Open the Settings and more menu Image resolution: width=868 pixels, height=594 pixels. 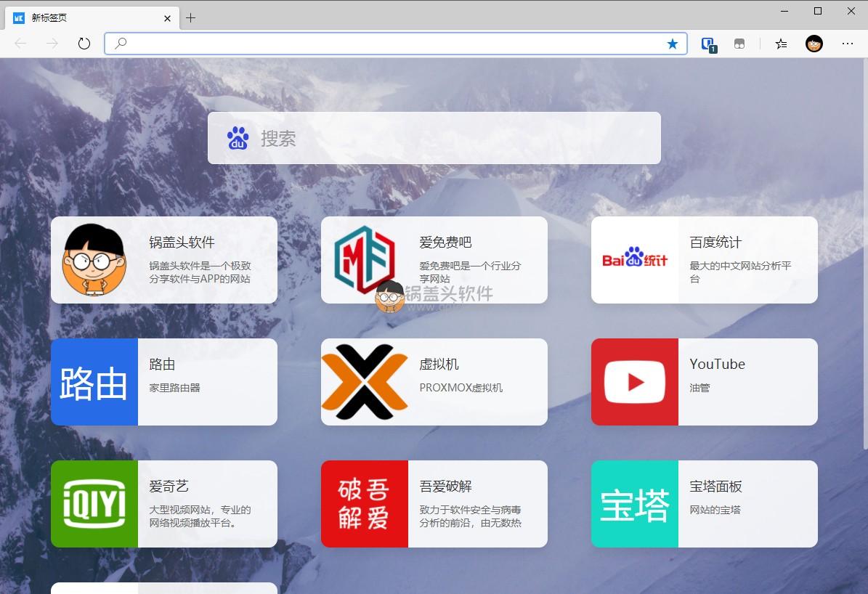tap(848, 44)
